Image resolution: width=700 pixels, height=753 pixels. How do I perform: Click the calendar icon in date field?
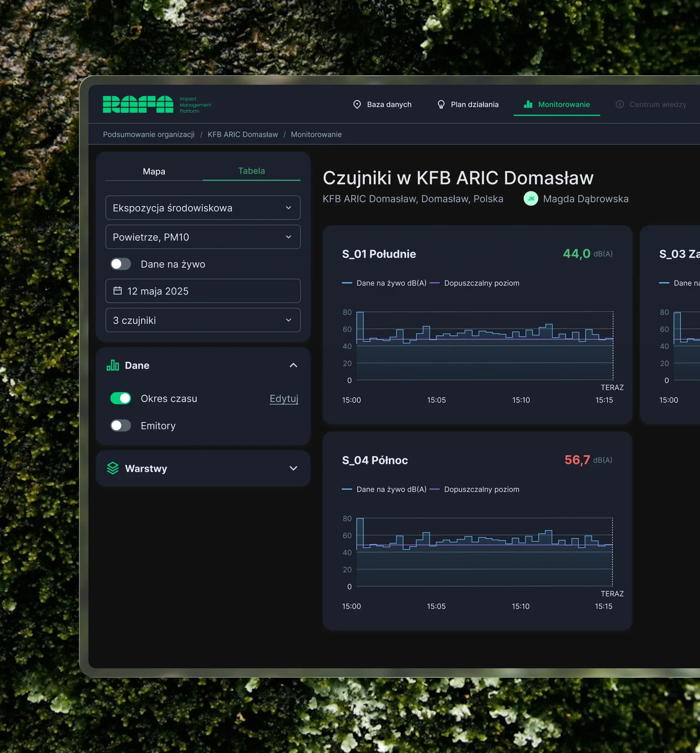117,291
